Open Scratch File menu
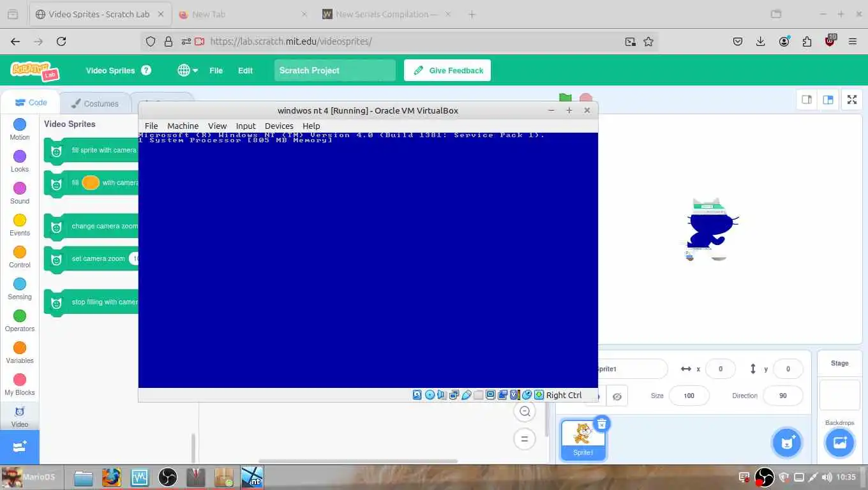 click(216, 70)
